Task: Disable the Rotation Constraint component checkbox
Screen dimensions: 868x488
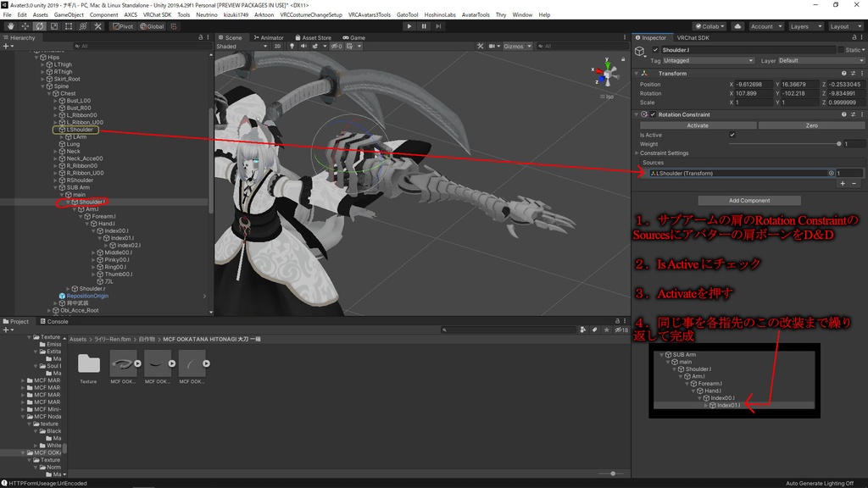Action: point(653,114)
